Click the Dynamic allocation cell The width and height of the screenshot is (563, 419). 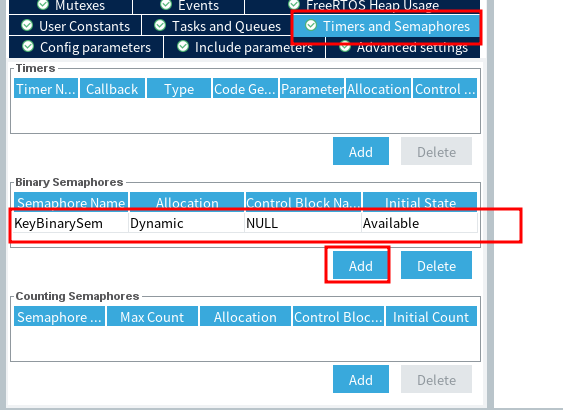[x=186, y=223]
